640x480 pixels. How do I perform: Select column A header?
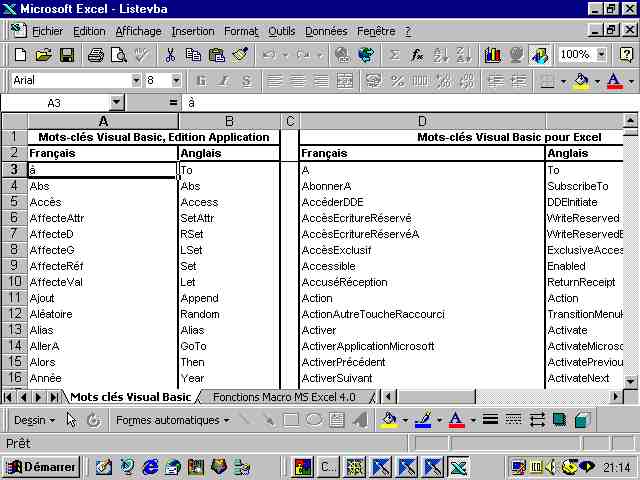tap(103, 121)
